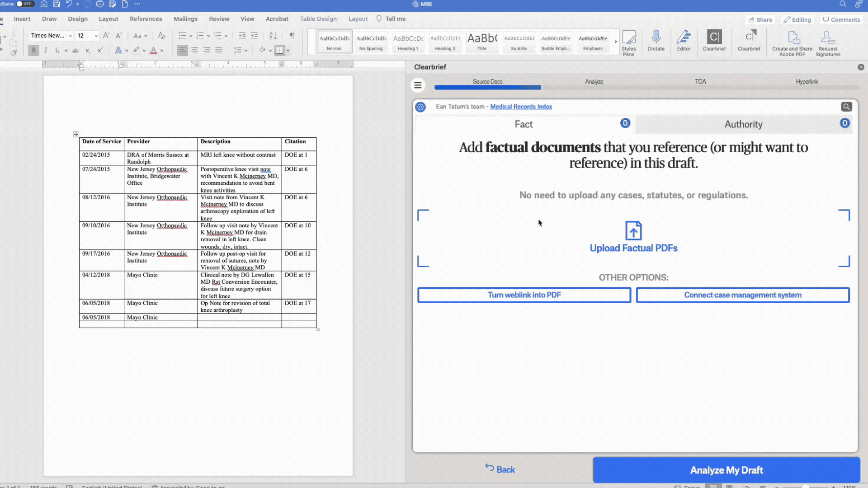
Task: Open the Editor pane
Action: [684, 41]
